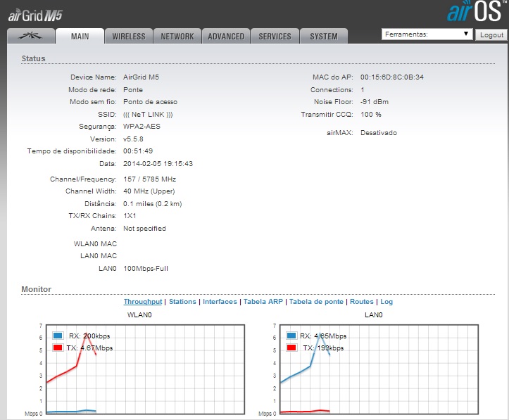Image resolution: width=509 pixels, height=420 pixels.
Task: Click the Logout button
Action: click(491, 34)
